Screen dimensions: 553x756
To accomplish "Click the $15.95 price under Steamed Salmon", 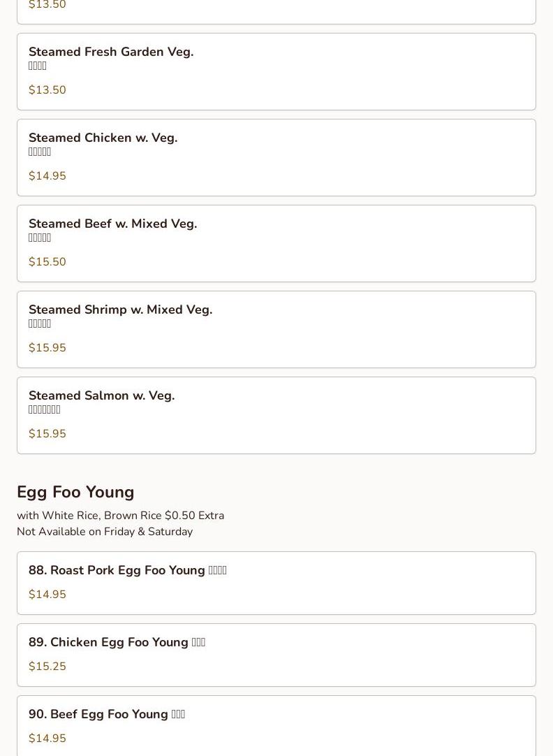I will click(47, 434).
